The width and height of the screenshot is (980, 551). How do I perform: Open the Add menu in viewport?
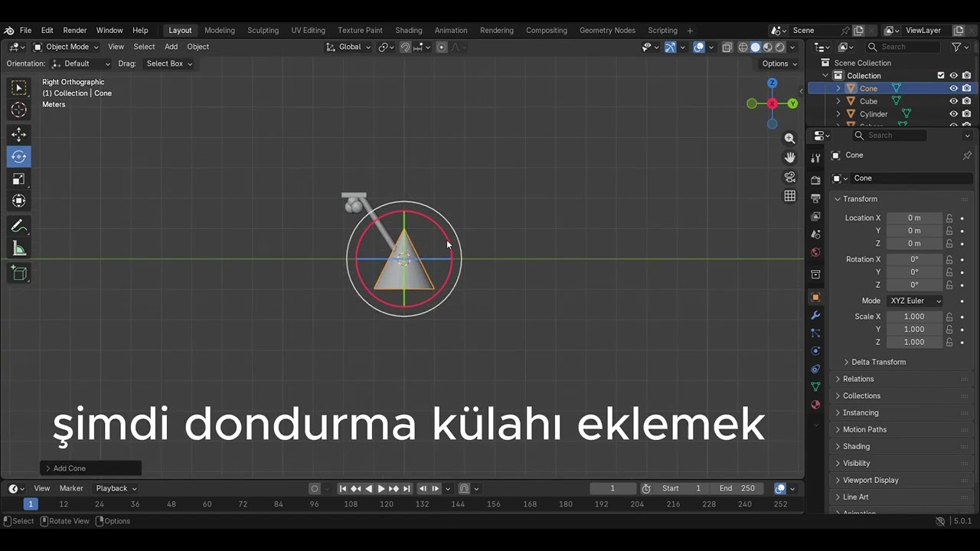[171, 47]
